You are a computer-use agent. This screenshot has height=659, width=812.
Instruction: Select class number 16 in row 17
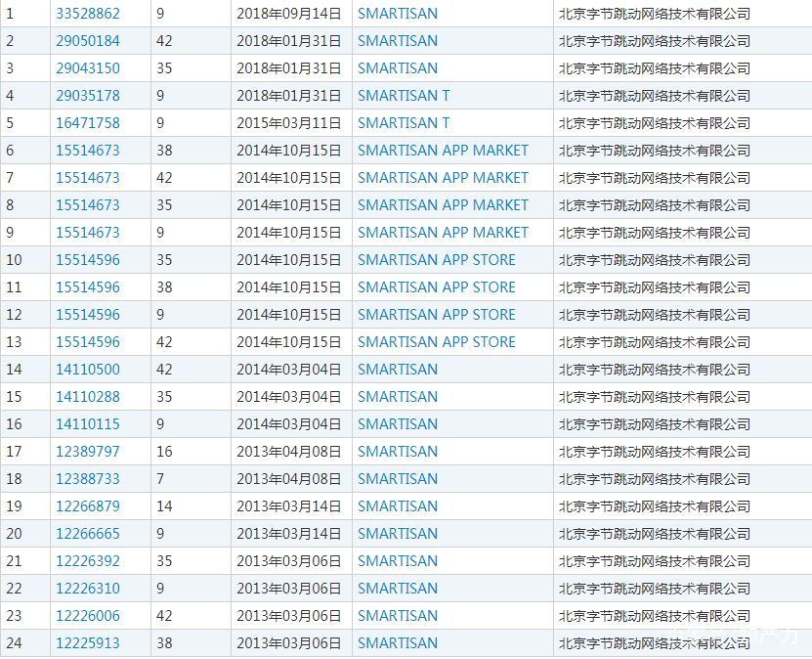(164, 452)
